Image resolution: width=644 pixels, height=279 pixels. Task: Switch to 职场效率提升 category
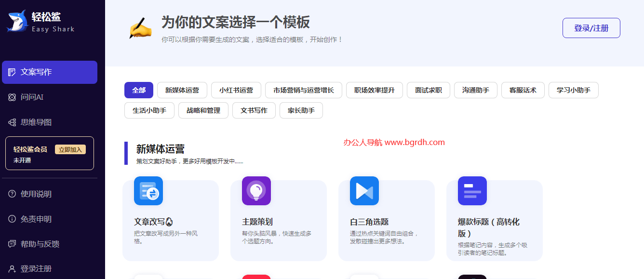click(x=374, y=90)
